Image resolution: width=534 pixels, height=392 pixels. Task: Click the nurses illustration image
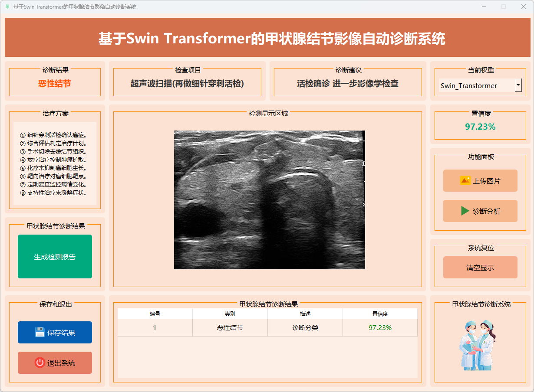click(478, 345)
